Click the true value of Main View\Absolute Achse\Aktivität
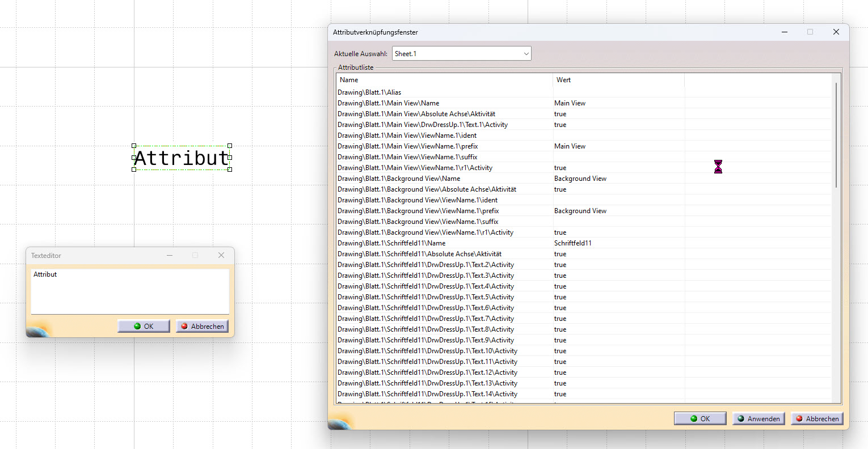The image size is (868, 449). click(560, 114)
